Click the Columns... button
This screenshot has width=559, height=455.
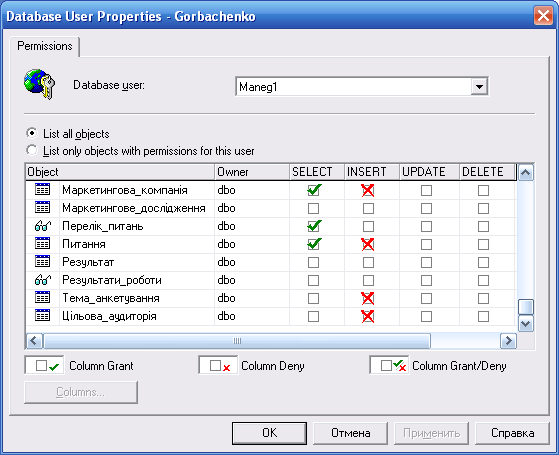(81, 392)
